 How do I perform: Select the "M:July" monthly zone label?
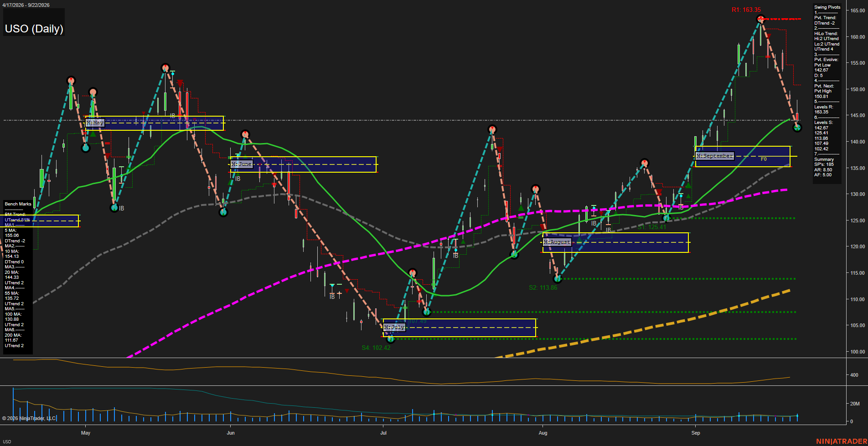(x=394, y=327)
